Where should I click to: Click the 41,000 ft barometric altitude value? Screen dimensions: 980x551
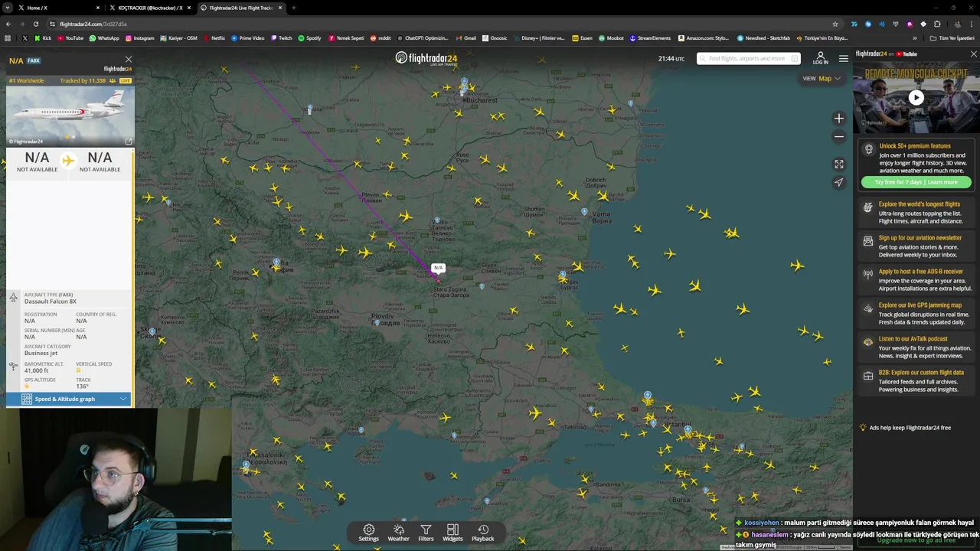[x=36, y=370]
